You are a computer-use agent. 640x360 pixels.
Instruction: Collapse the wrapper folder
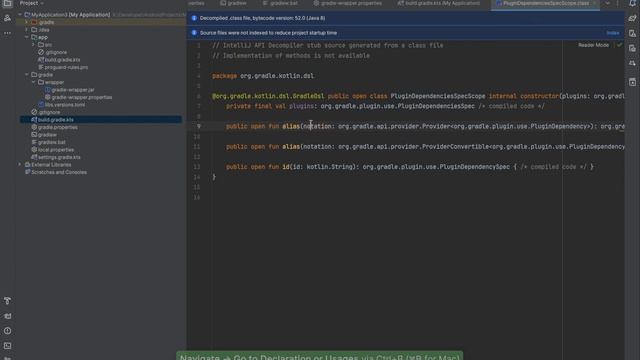point(33,82)
